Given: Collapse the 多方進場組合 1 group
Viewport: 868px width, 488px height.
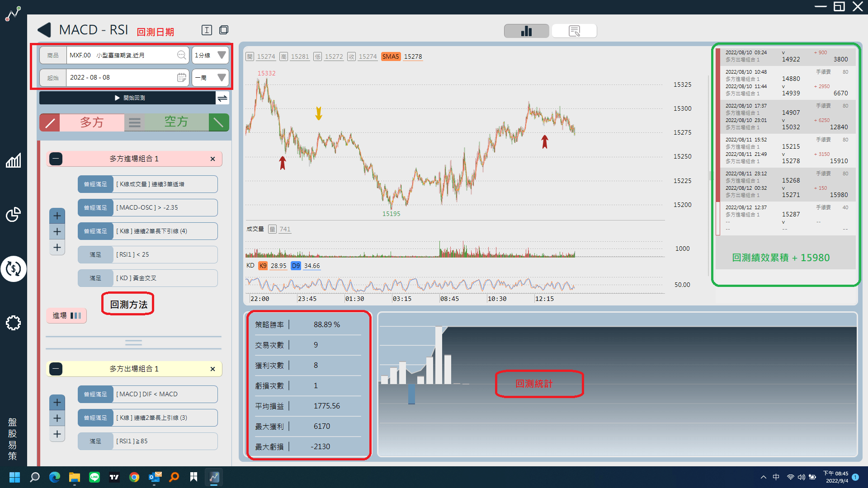Looking at the screenshot, I should (x=56, y=159).
